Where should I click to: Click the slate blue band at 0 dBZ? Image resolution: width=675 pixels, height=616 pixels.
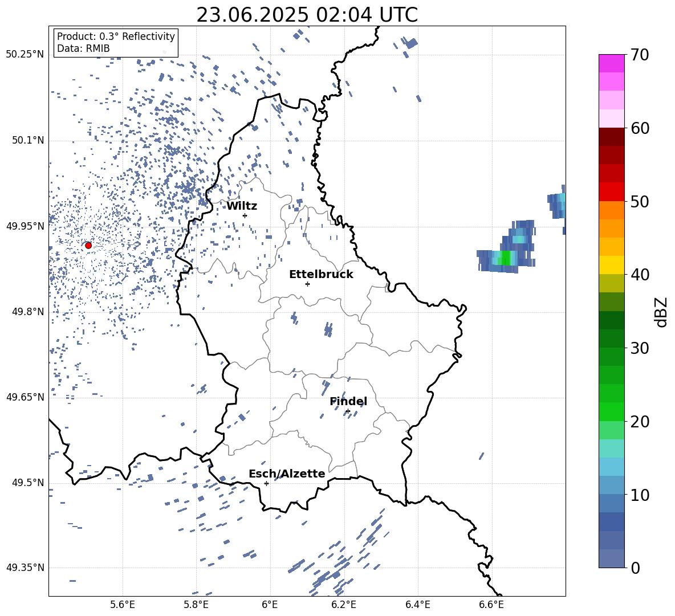click(x=611, y=558)
